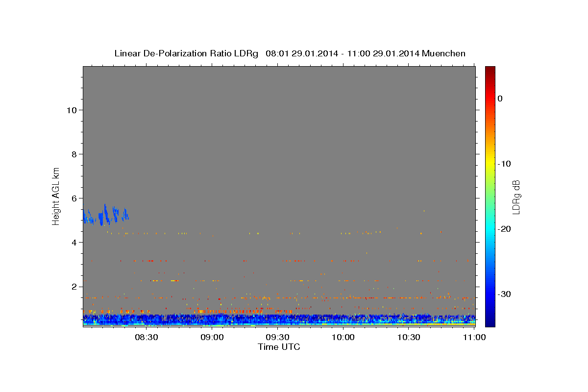This screenshot has width=588, height=392.
Task: Click the colorbar tick label -10
Action: click(x=504, y=164)
